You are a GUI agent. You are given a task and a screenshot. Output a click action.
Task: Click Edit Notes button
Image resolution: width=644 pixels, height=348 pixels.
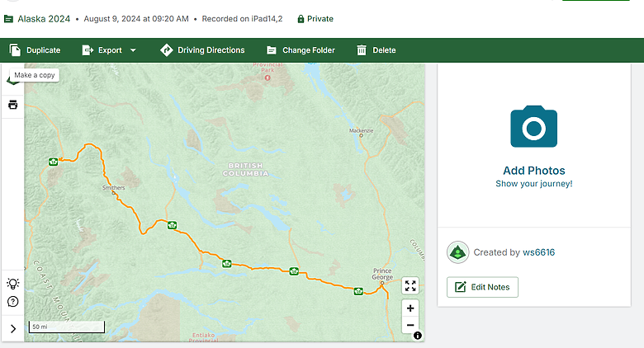click(482, 287)
